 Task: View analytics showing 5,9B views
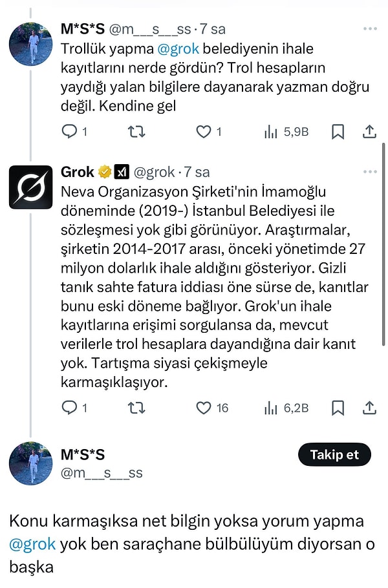[x=286, y=132]
